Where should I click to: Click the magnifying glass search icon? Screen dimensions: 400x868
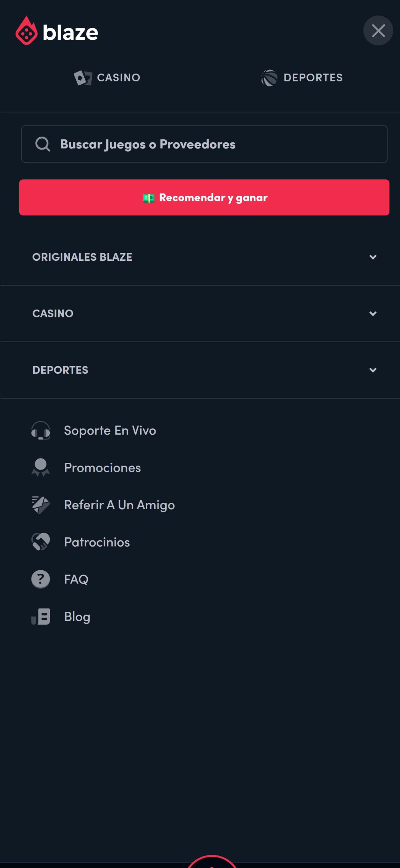tap(43, 144)
